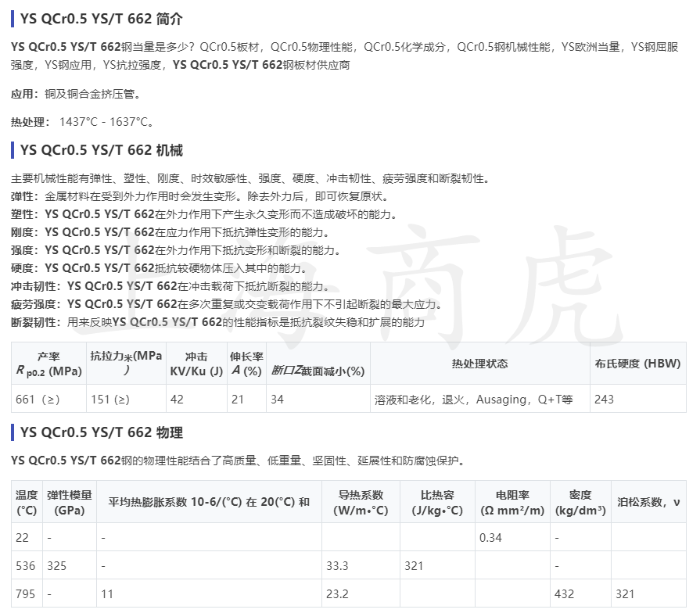Click the 伸长率 A (%) header

(246, 364)
